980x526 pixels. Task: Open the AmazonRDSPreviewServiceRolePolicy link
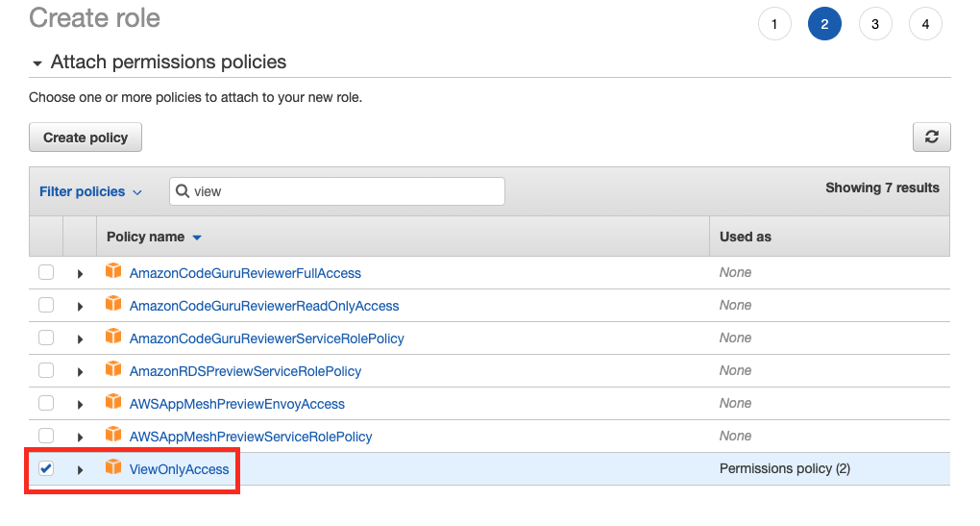tap(245, 371)
